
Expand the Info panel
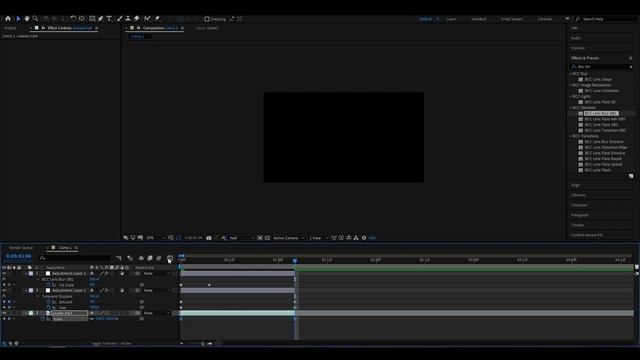coord(574,28)
